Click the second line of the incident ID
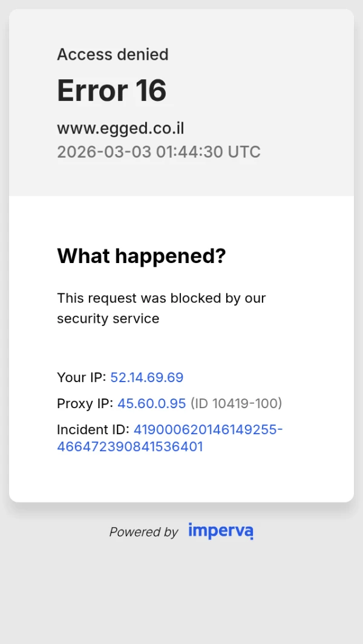Screen dimensions: 363x644 (129, 447)
